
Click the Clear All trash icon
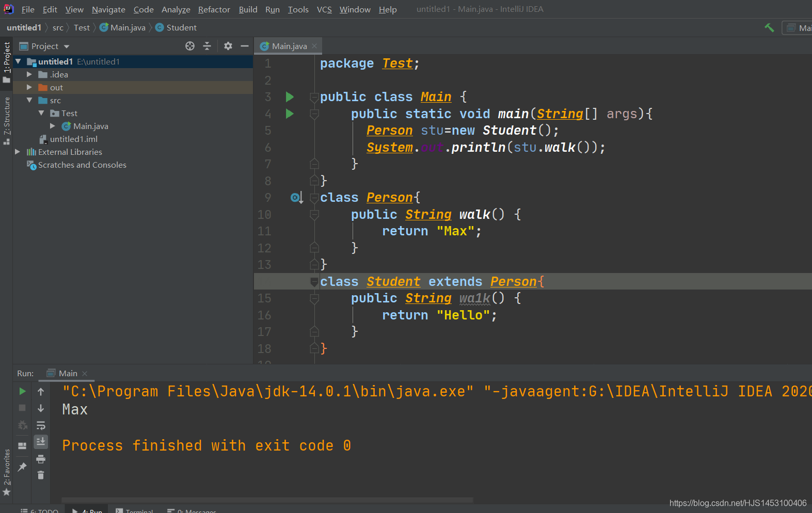[41, 475]
